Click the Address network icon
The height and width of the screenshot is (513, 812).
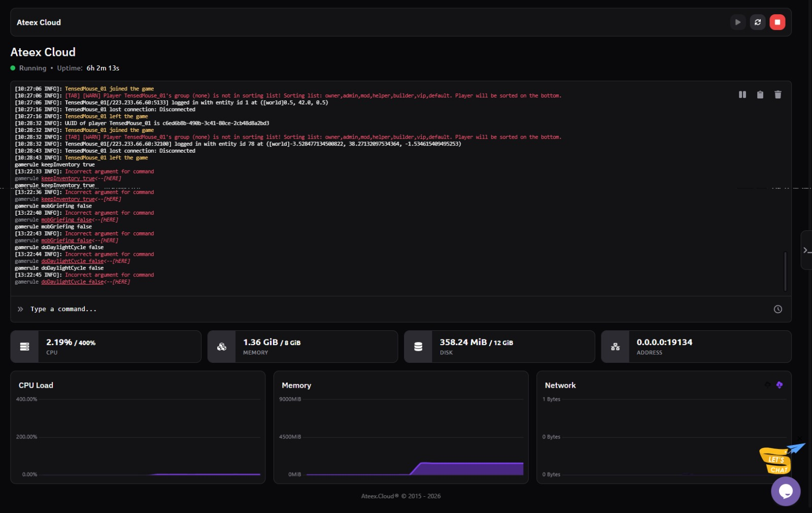(x=615, y=347)
